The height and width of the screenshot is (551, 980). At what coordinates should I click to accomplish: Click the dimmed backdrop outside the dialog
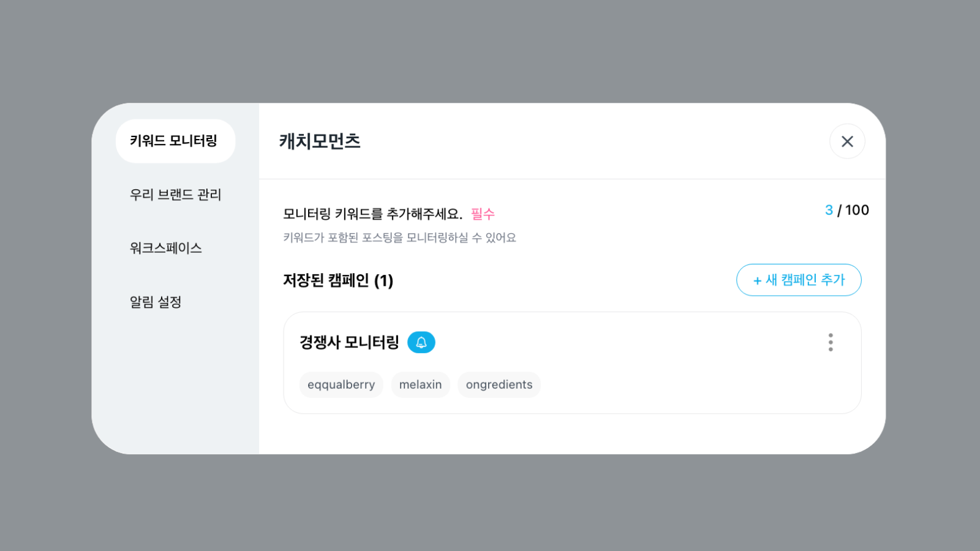(490, 502)
